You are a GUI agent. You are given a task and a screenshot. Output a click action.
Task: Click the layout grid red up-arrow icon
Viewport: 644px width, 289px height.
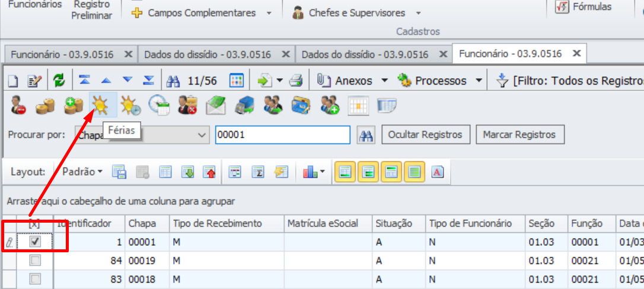click(x=209, y=172)
